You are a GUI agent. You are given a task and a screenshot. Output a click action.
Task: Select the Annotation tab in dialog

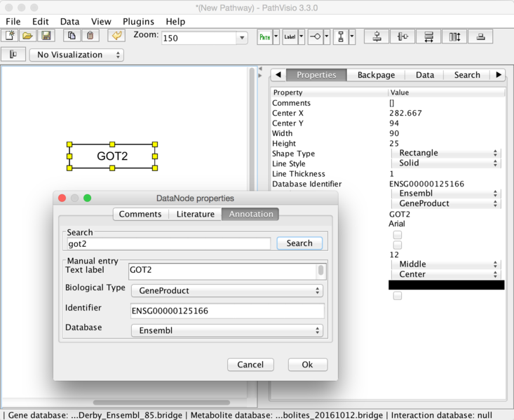tap(251, 214)
